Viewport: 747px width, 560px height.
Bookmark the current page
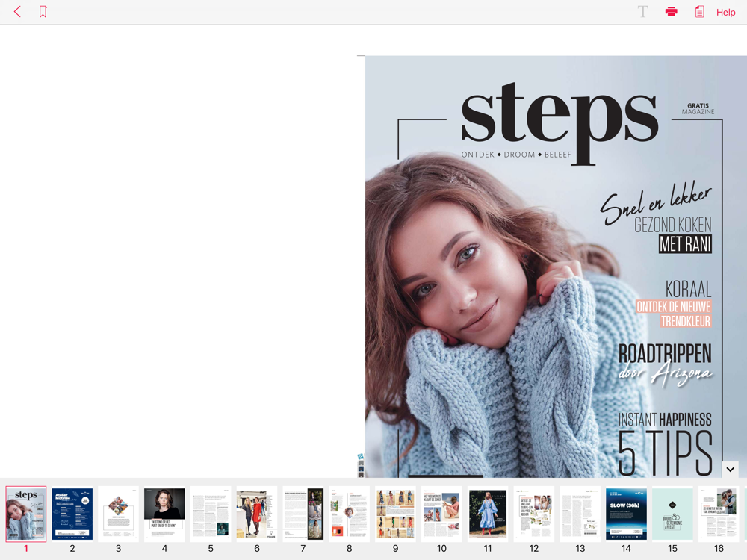click(43, 12)
